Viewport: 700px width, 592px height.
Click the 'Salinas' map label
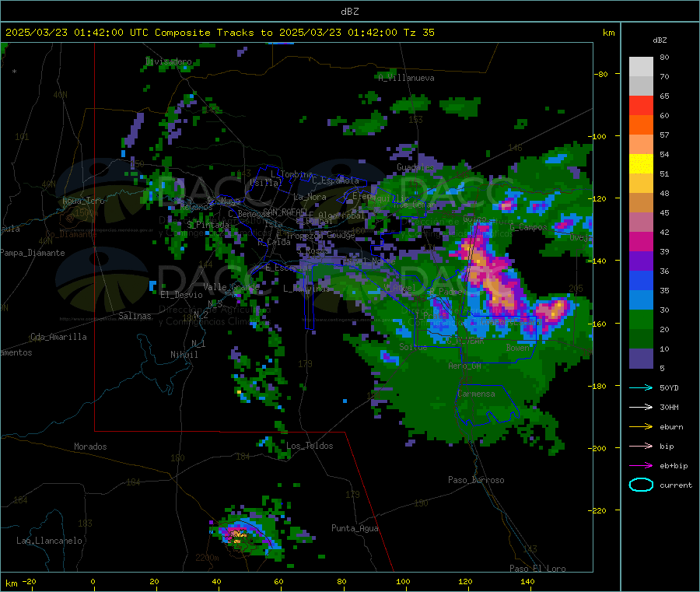click(x=135, y=316)
